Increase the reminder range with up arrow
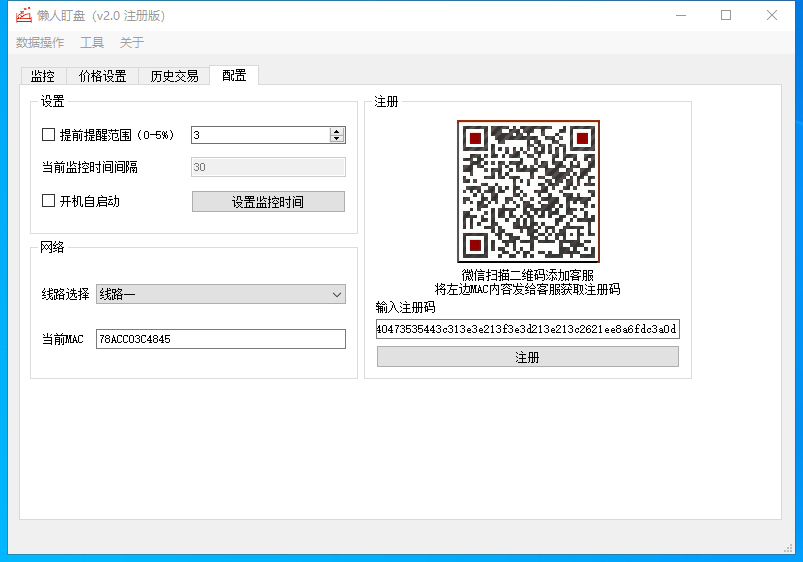The image size is (803, 562). 336,132
